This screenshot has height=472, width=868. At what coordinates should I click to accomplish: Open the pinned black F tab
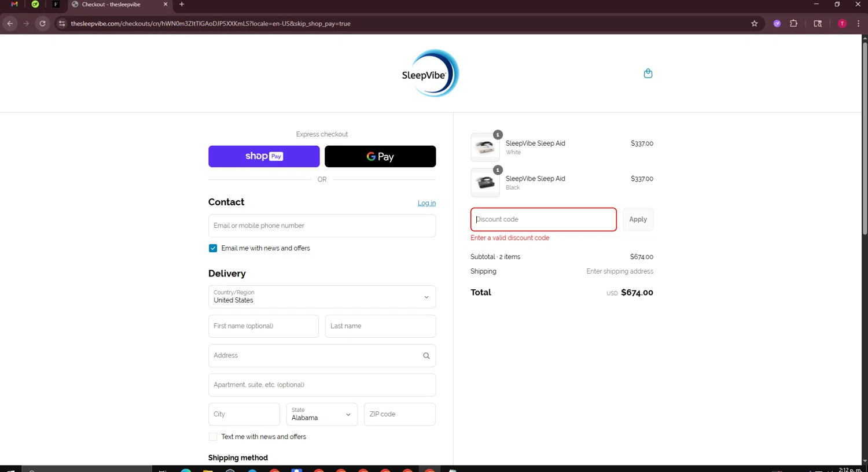(56, 4)
